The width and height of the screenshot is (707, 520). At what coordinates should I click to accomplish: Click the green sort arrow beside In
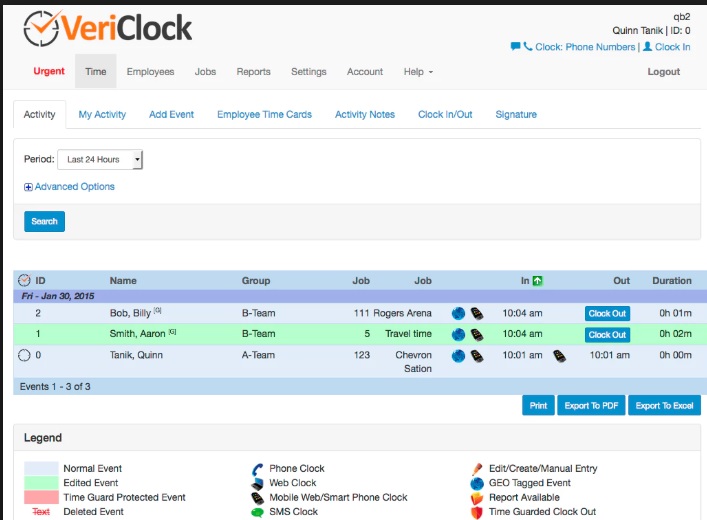coord(538,281)
